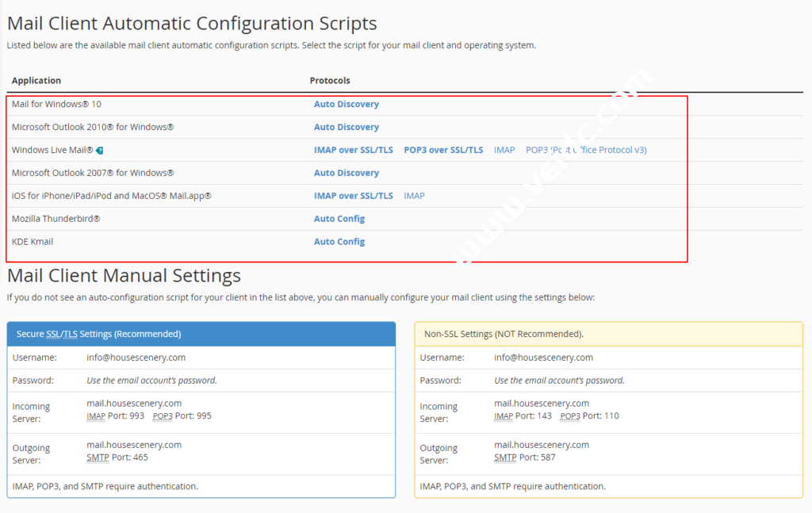Click the Mail Client Manual Settings heading
This screenshot has height=513, width=812.
[124, 276]
